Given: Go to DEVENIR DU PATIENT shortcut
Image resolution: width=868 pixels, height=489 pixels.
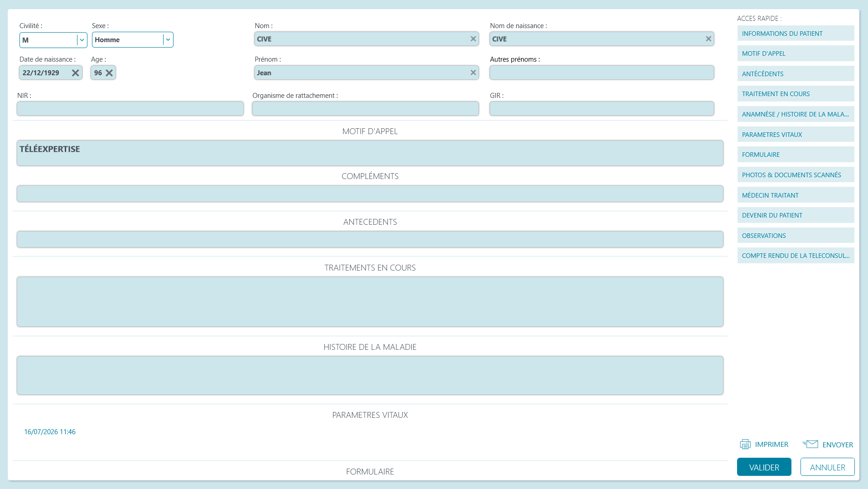Looking at the screenshot, I should point(796,215).
